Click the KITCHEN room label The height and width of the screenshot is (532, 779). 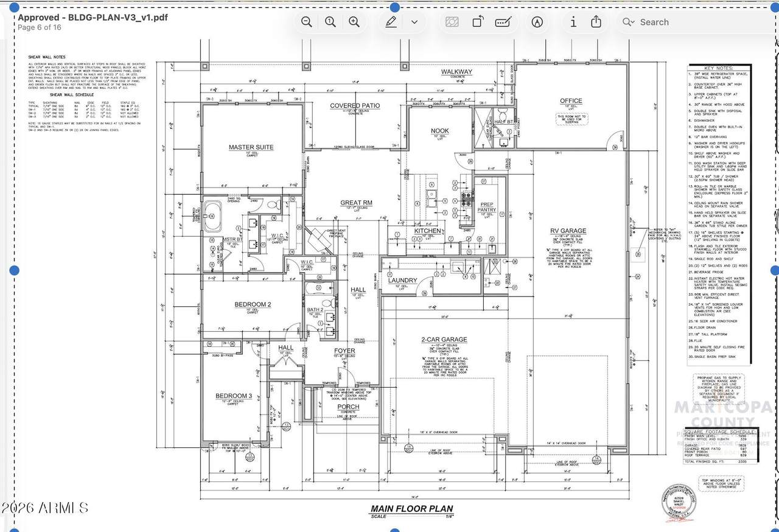[x=428, y=231]
